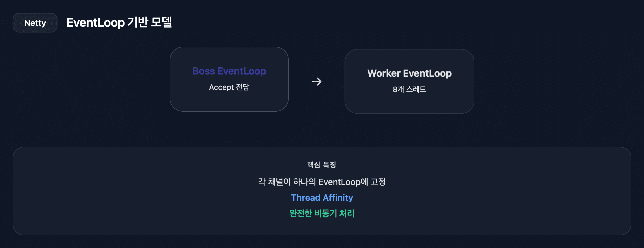Screen dimensions: 644x248
Task: Click the 'Accept 전담' label
Action: 229,87
